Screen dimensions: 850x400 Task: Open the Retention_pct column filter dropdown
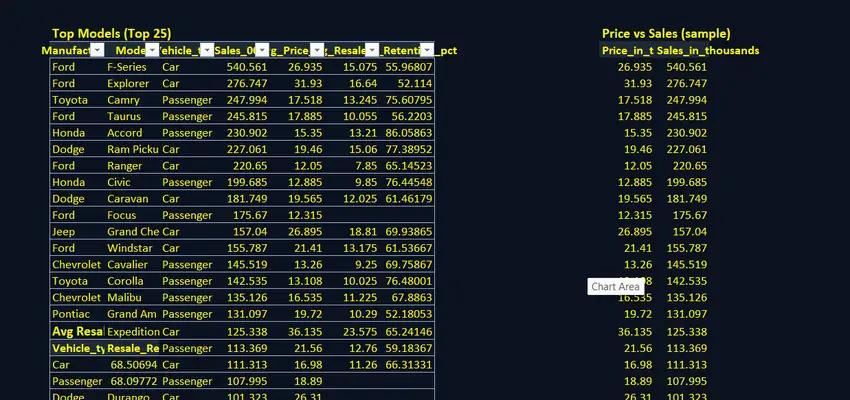click(x=427, y=50)
